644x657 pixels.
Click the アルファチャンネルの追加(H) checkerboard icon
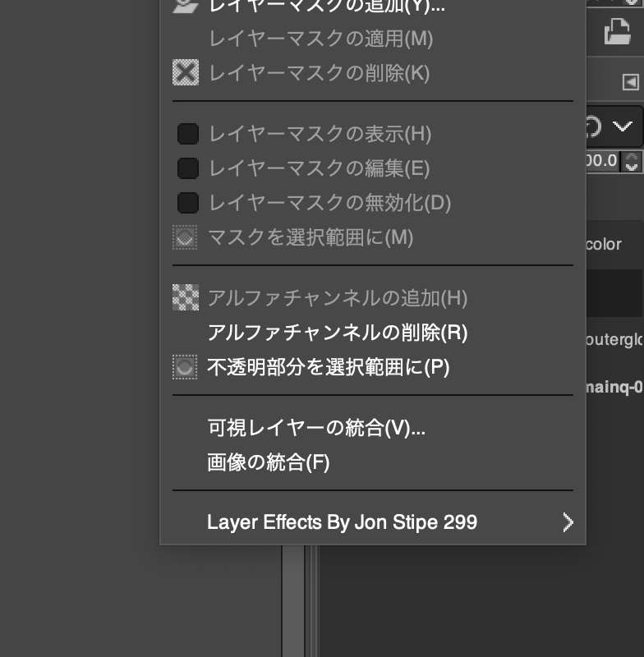coord(186,297)
